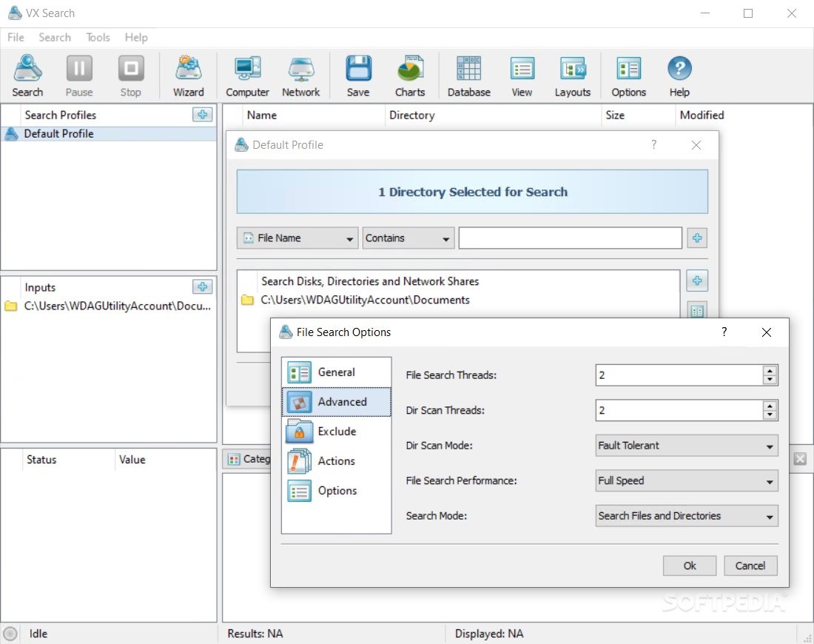The width and height of the screenshot is (814, 644).
Task: Open the Computer search tool
Action: pyautogui.click(x=247, y=76)
